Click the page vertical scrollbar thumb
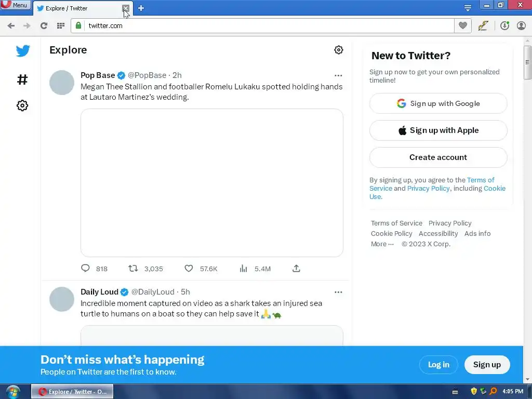This screenshot has height=399, width=532. coord(527,62)
